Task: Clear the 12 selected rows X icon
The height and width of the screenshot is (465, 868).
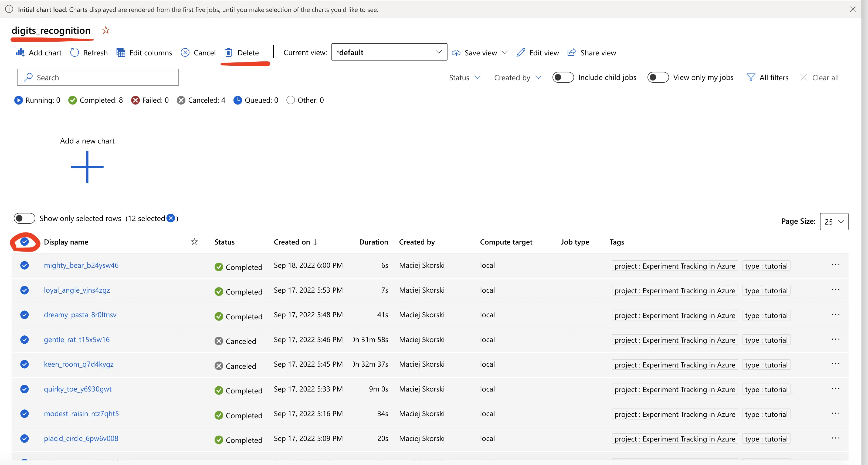Action: coord(171,218)
